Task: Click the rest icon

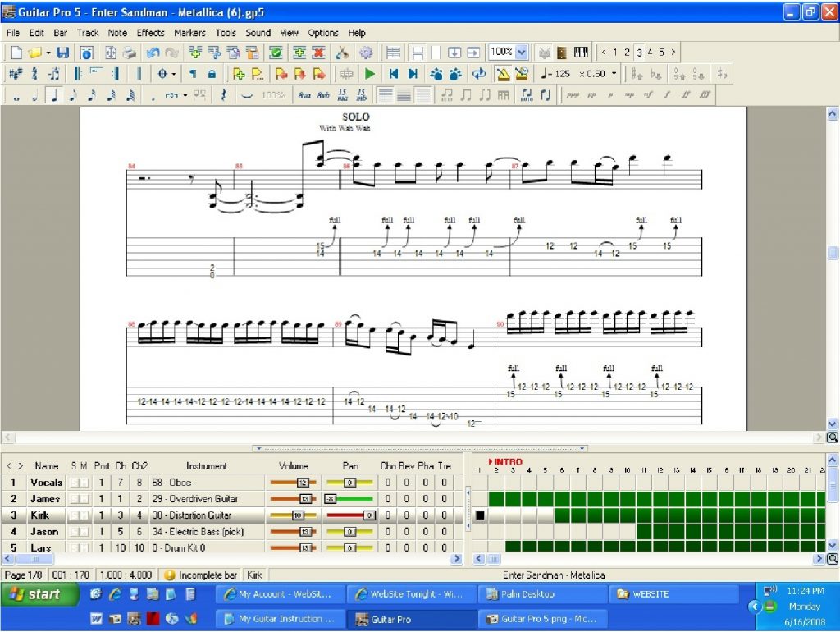Action: 223,95
